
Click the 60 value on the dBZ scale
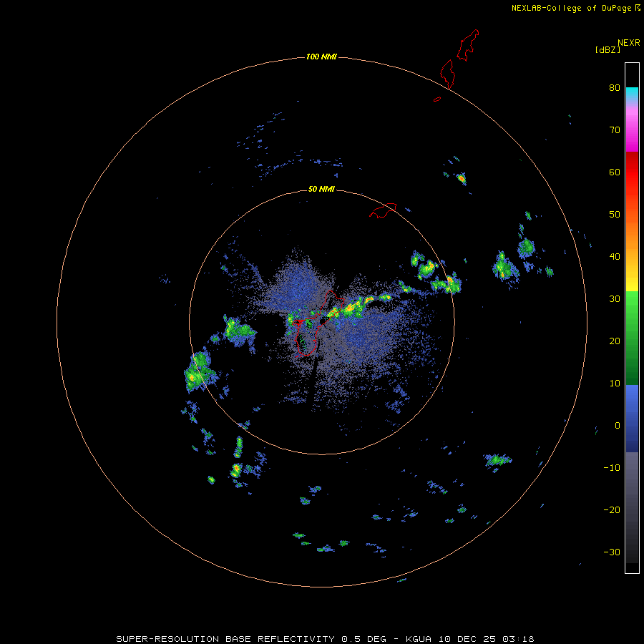(x=615, y=172)
